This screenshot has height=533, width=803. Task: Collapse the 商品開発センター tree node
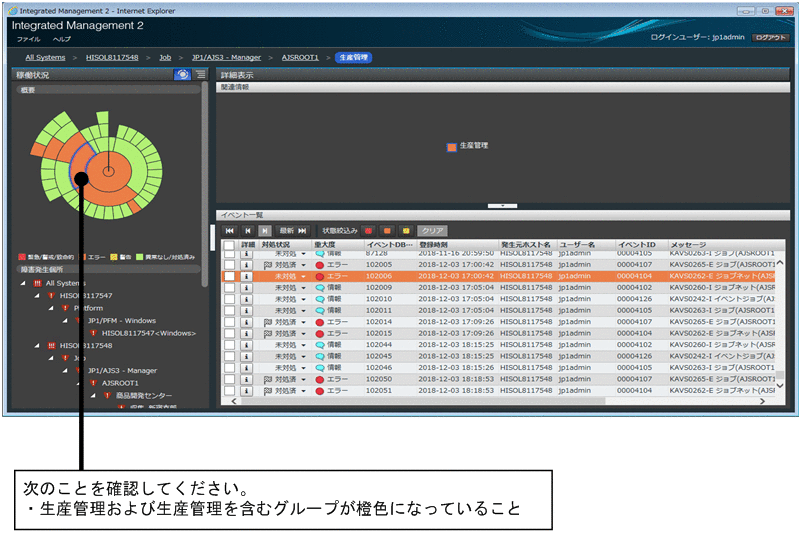pos(93,395)
